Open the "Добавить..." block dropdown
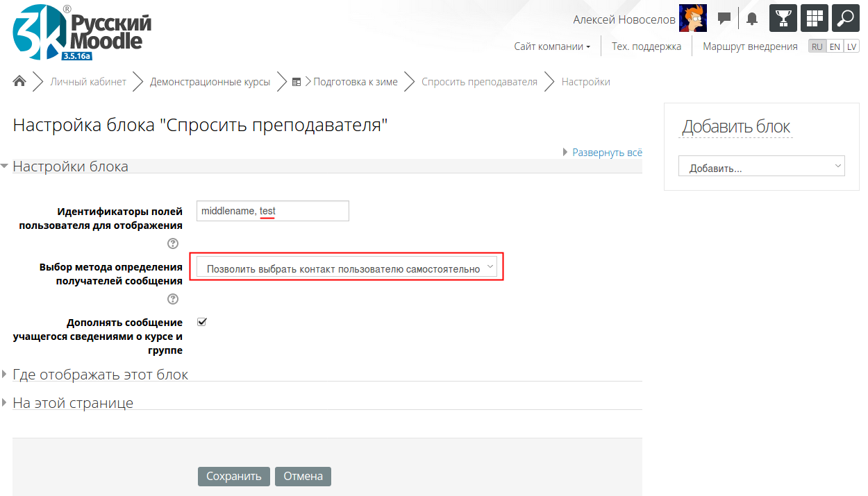868x496 pixels. [x=761, y=166]
